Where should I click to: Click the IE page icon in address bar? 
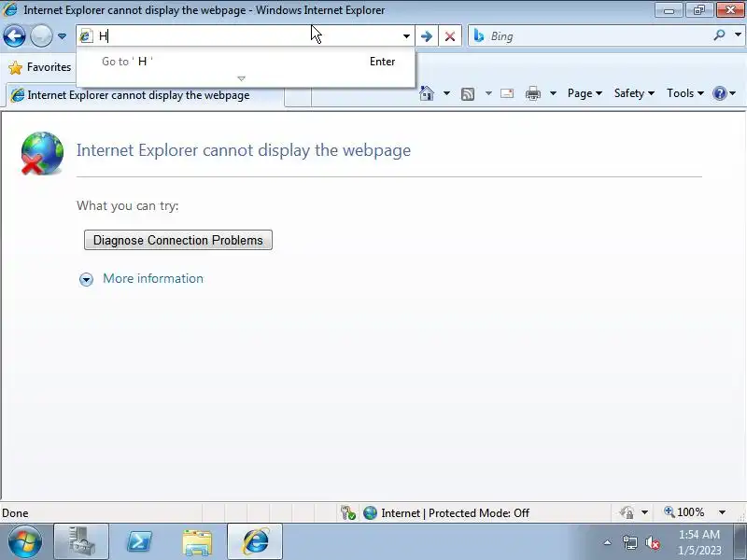[86, 36]
